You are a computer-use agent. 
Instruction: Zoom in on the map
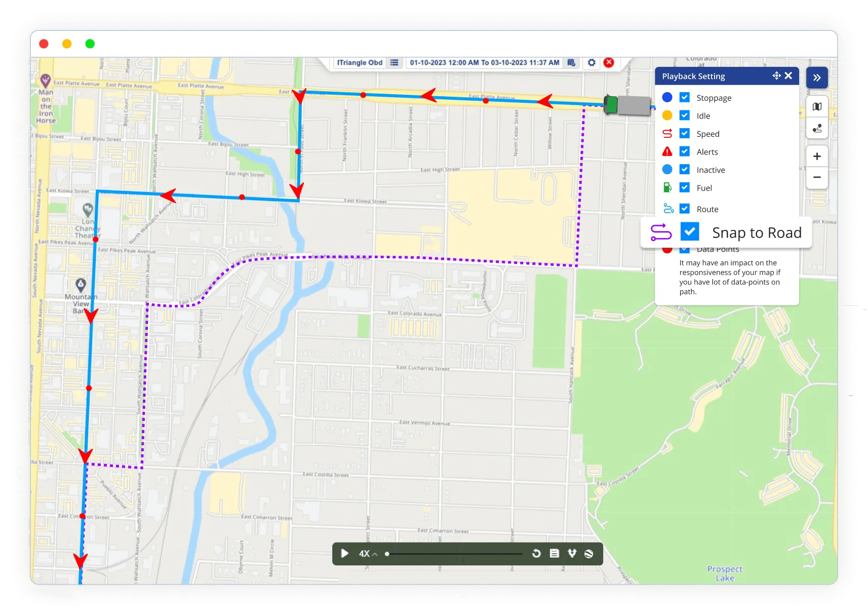817,157
